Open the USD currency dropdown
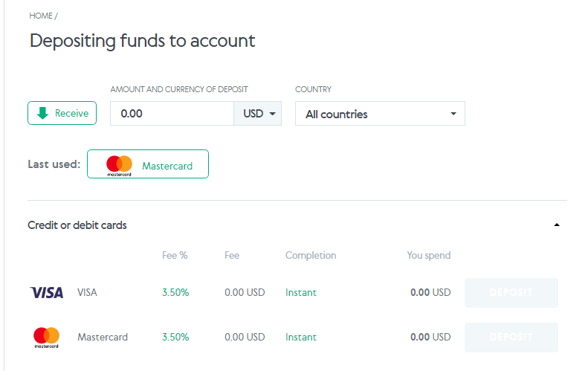Screen dimensions: 588x371 tap(258, 113)
